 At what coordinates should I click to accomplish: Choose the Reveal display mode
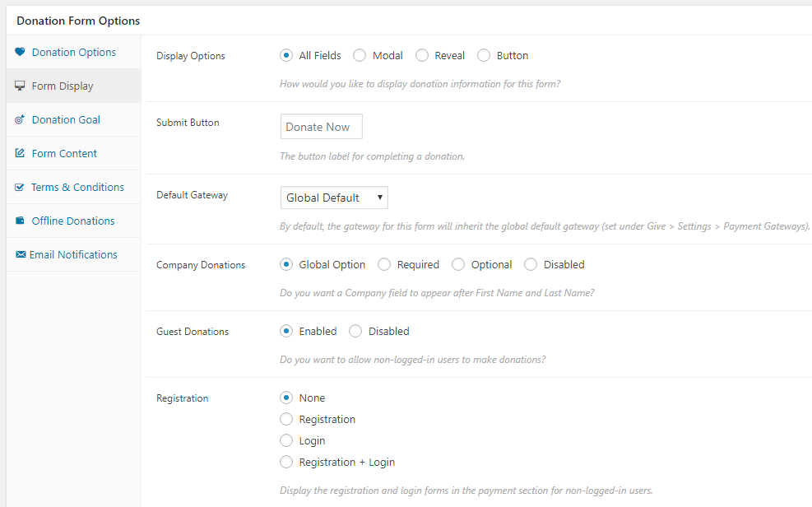click(422, 55)
